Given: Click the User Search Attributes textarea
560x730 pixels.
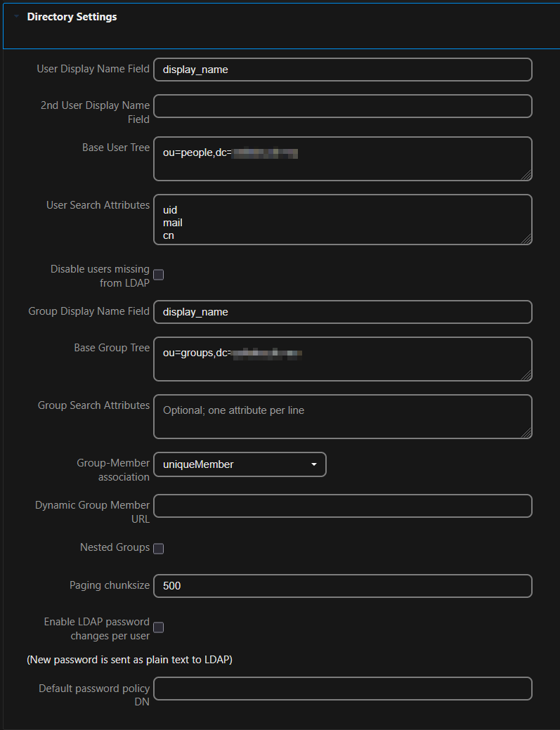Looking at the screenshot, I should pyautogui.click(x=342, y=219).
